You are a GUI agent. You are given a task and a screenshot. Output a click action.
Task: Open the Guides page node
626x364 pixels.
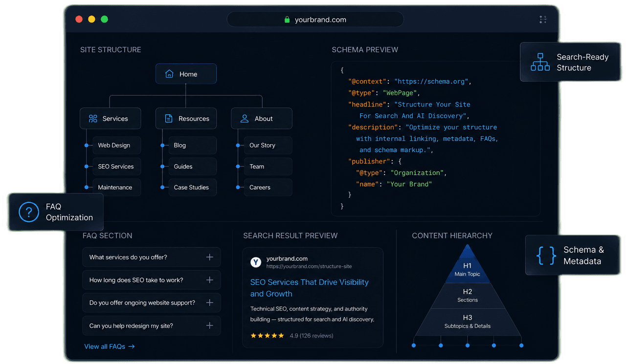click(192, 166)
